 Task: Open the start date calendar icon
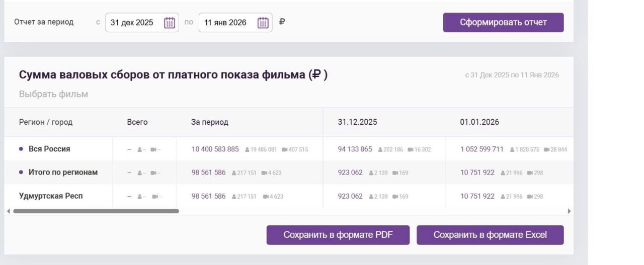coord(170,23)
